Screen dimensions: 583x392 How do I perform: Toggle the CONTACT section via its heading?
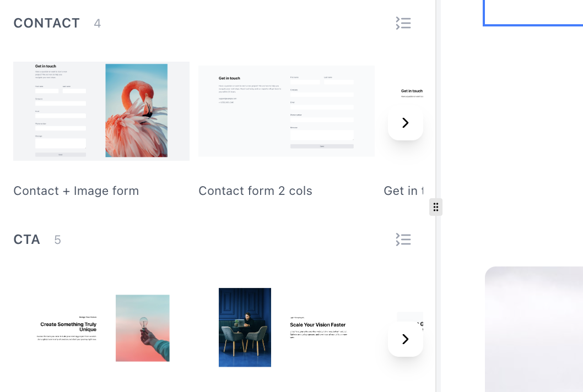(x=46, y=23)
